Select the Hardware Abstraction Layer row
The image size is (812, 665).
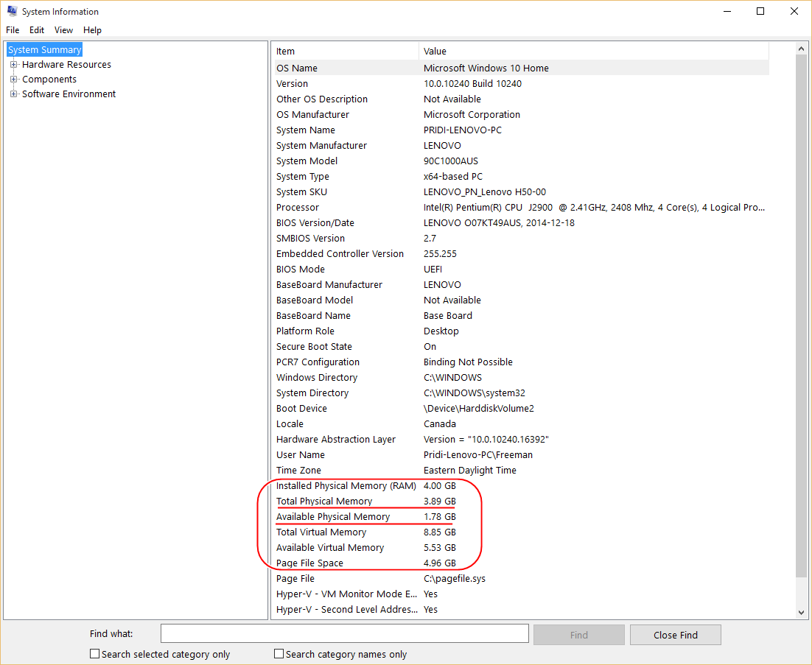[x=522, y=440]
